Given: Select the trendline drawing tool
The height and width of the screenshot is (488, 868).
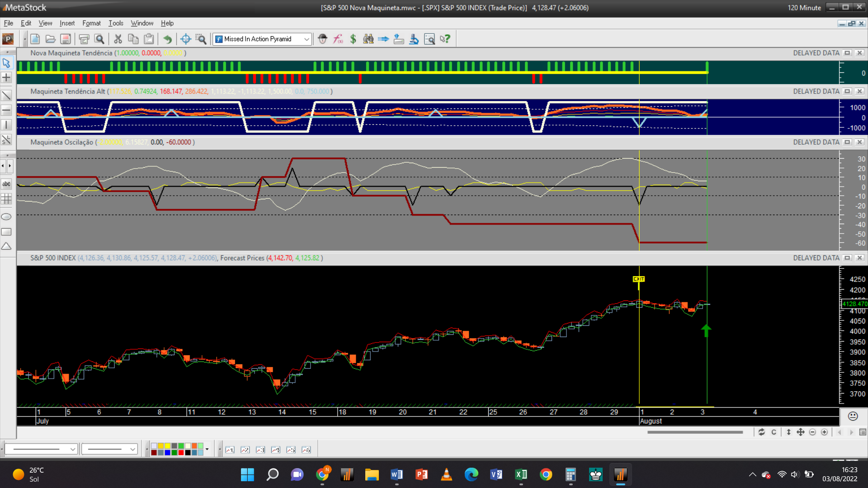Looking at the screenshot, I should click(6, 95).
